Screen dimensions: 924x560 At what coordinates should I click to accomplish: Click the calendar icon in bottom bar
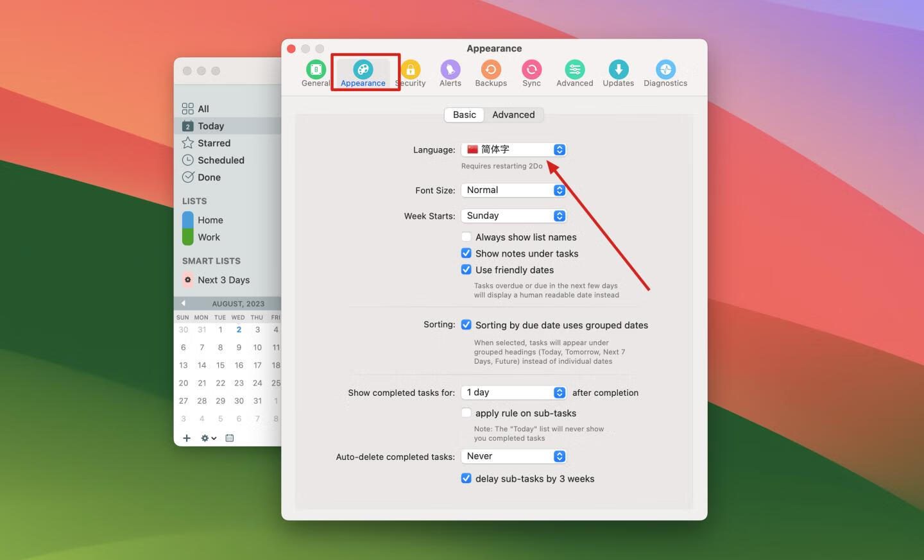pos(230,438)
